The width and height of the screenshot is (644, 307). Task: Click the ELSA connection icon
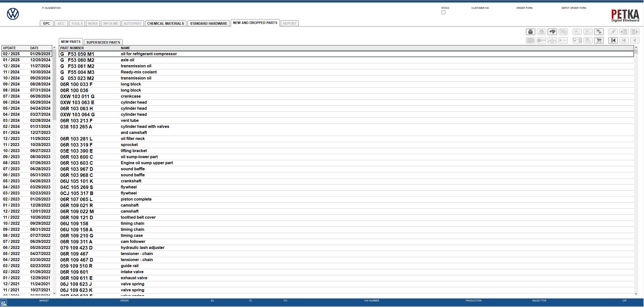click(x=577, y=32)
